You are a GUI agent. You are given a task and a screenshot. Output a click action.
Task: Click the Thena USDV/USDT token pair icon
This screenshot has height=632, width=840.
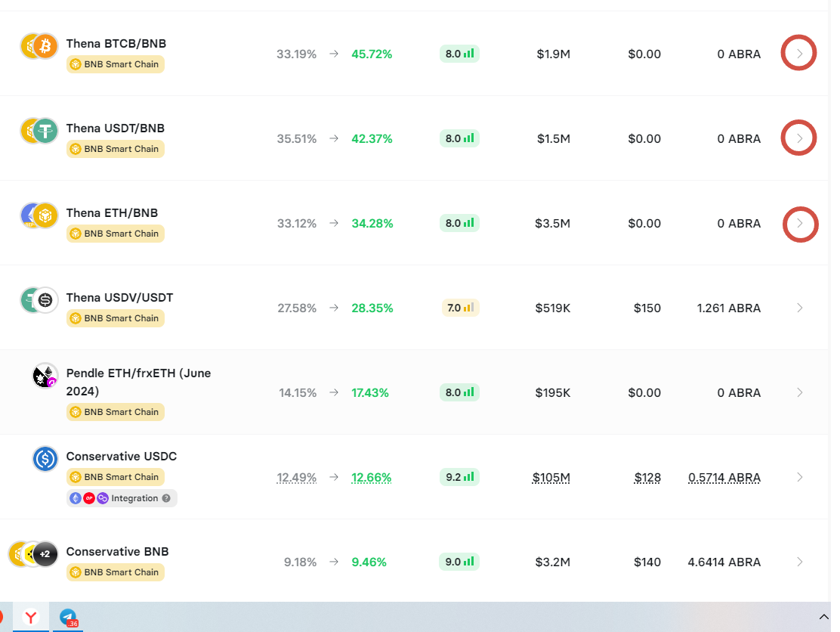click(x=39, y=300)
